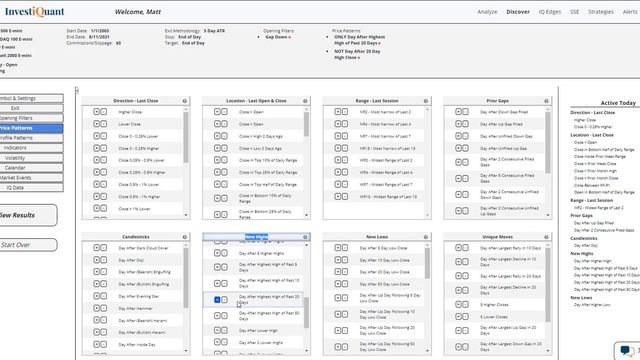The image size is (640, 360).
Task: Click the Unique Moves list scrollbar thumb
Action: pos(548,284)
